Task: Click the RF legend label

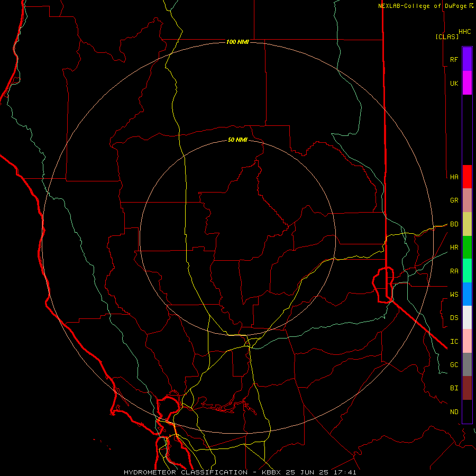Action: click(x=454, y=59)
